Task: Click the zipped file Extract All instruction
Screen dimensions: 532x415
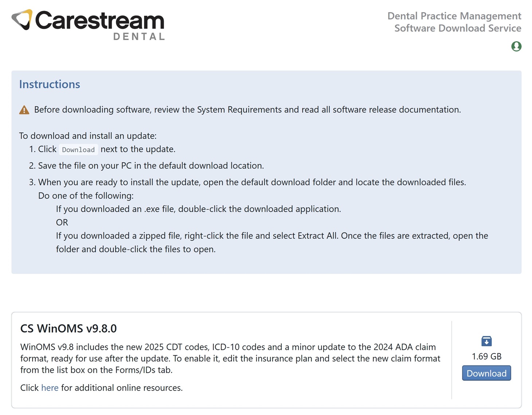Action: (x=271, y=236)
